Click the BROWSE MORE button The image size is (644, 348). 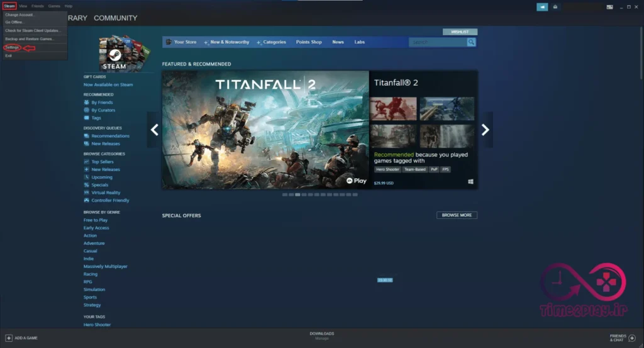click(457, 215)
